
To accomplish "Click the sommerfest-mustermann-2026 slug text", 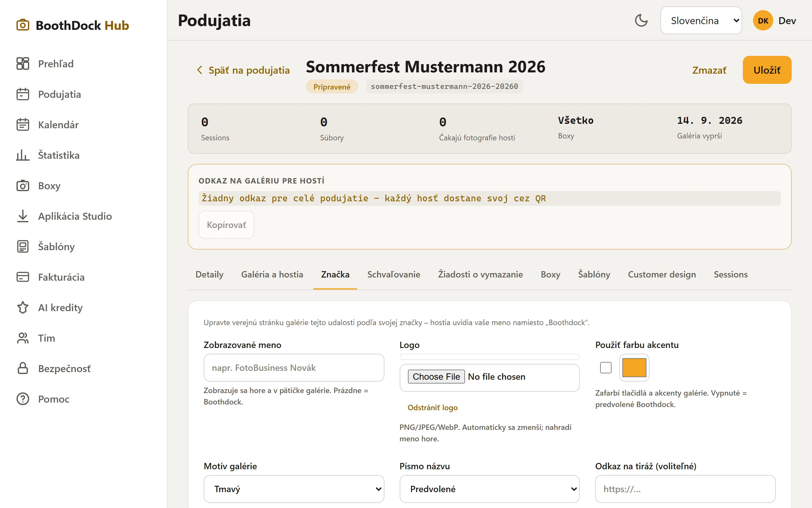I will point(444,86).
